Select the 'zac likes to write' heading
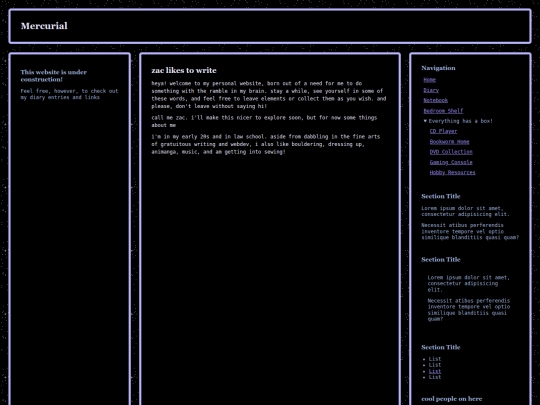Screen dimensions: 540x405 click(x=184, y=70)
